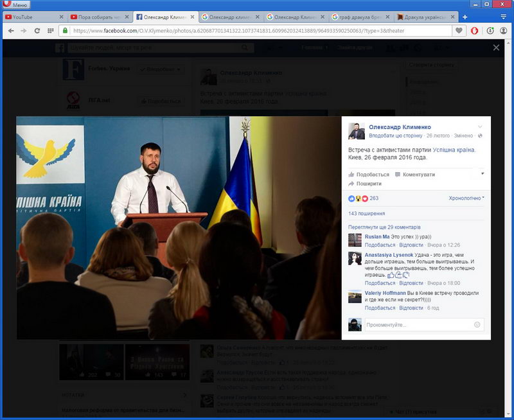
Task: Open the emoji picker in comment box
Action: tap(477, 325)
